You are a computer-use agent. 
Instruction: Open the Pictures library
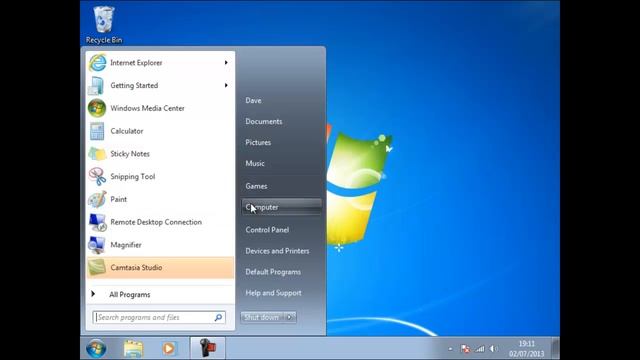click(258, 142)
